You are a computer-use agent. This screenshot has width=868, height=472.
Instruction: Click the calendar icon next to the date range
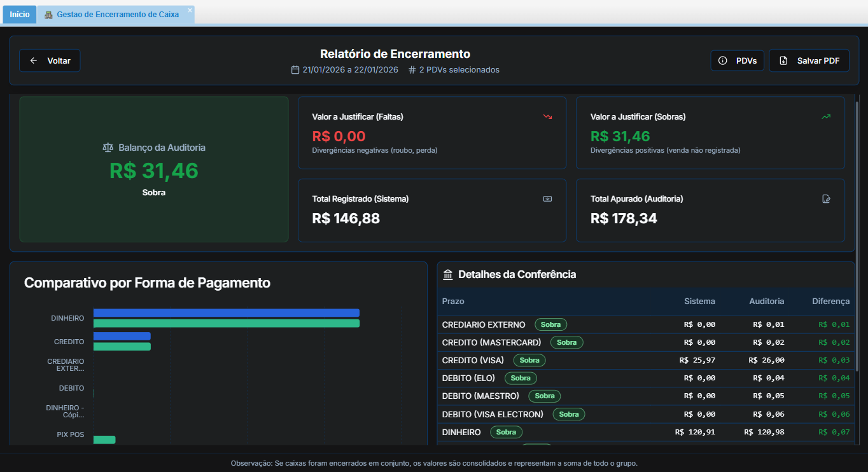tap(295, 70)
